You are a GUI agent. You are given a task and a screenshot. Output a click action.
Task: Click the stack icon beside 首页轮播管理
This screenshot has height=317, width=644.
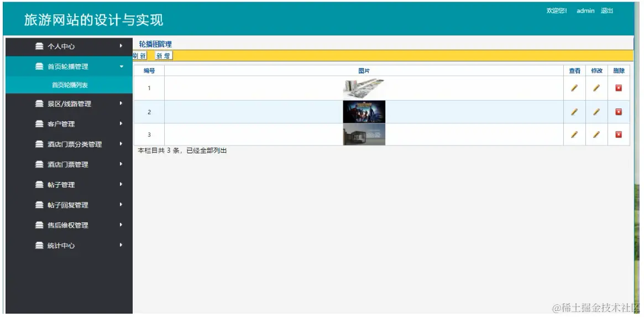pos(39,66)
